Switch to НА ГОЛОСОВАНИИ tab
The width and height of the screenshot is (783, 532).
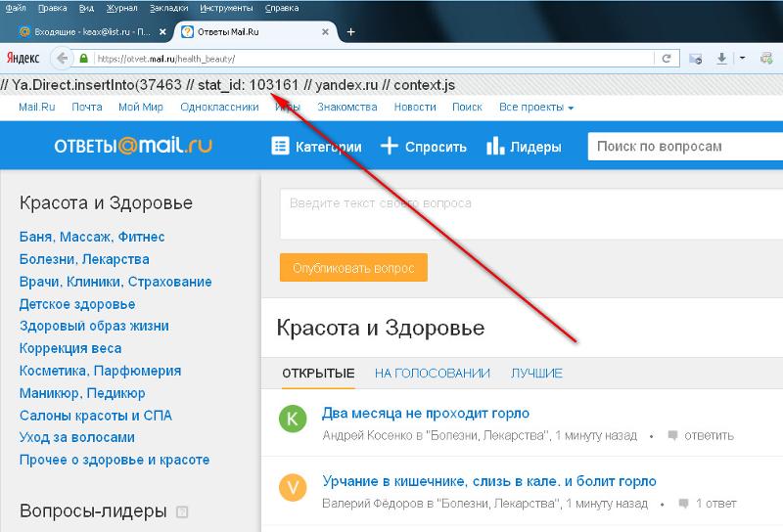[433, 373]
